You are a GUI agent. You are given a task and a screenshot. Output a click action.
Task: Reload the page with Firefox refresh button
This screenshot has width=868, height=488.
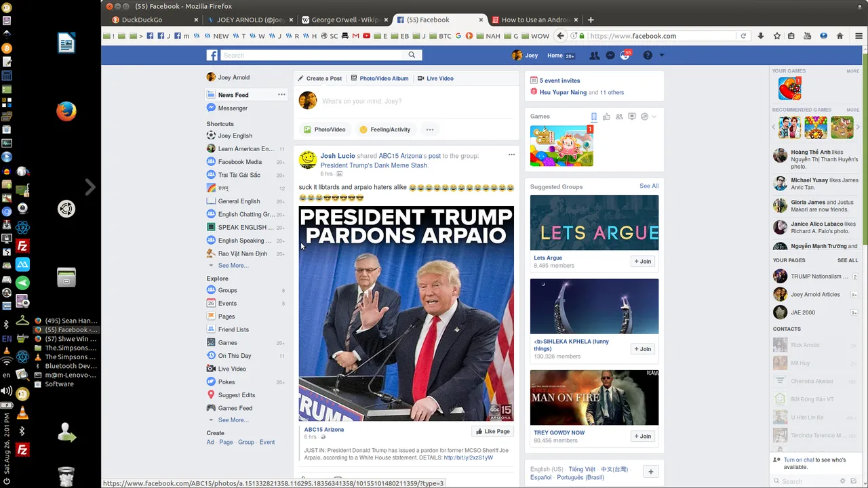pyautogui.click(x=743, y=36)
